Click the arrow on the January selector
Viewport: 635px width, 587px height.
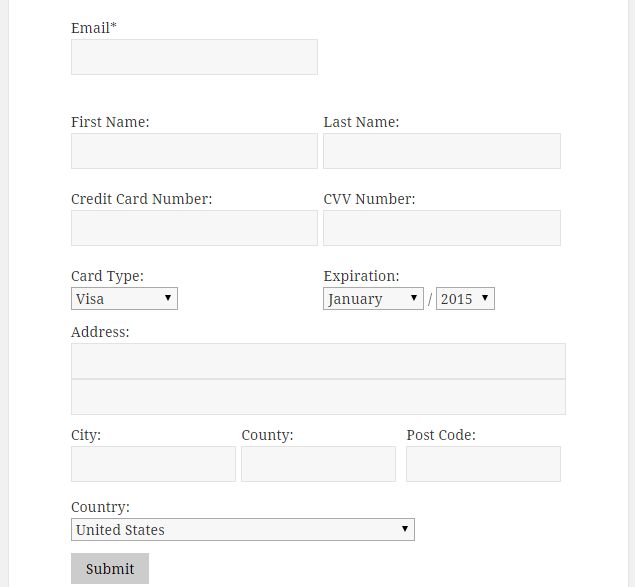(x=413, y=298)
